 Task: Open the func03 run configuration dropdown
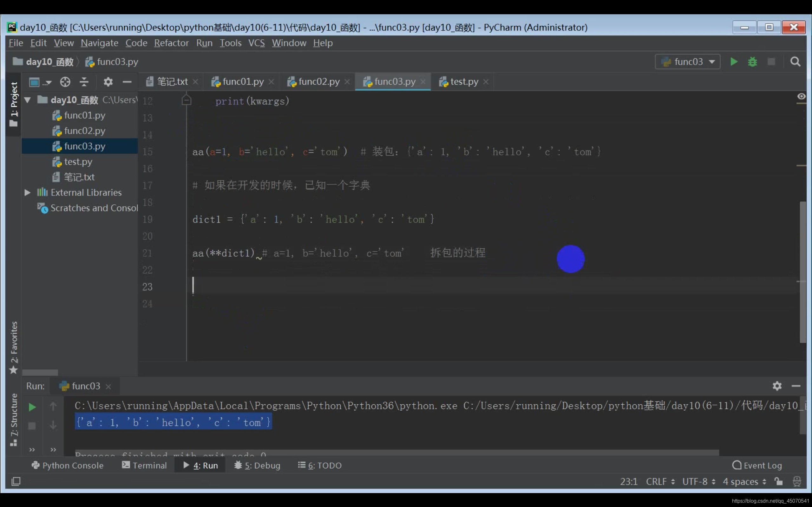[688, 62]
